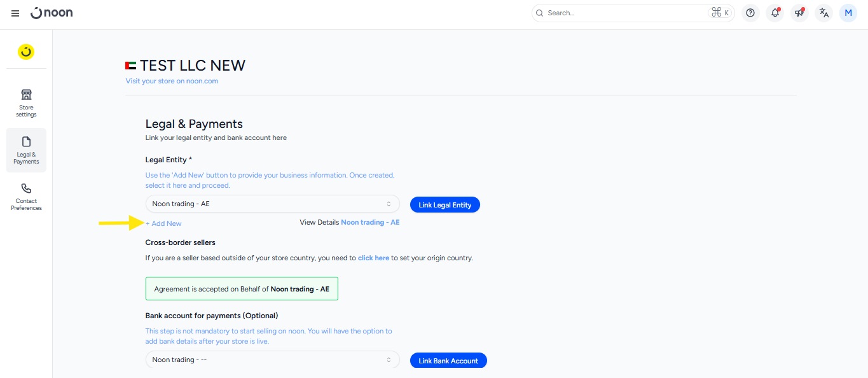Expand the Legal Entity dropdown
Screen dimensions: 868x378
click(272, 204)
